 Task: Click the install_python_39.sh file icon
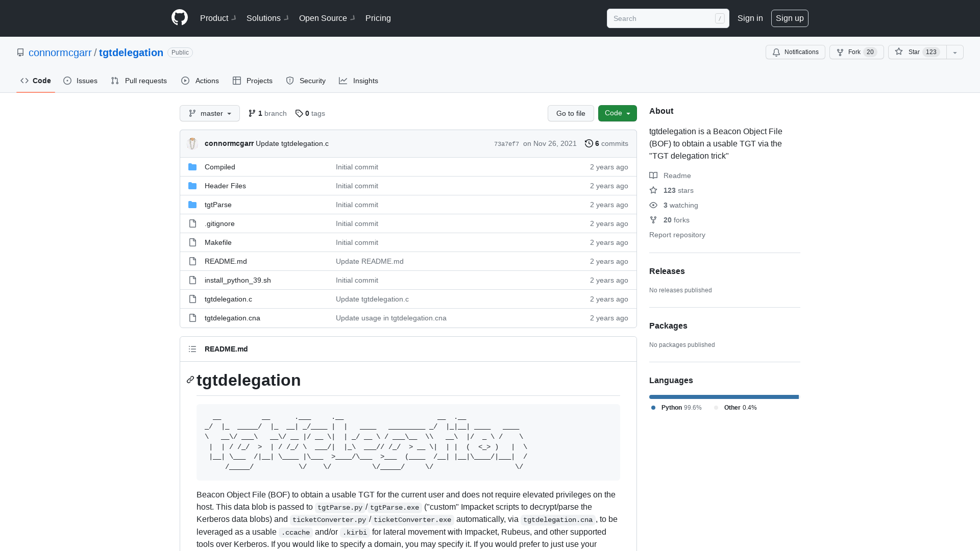click(192, 280)
